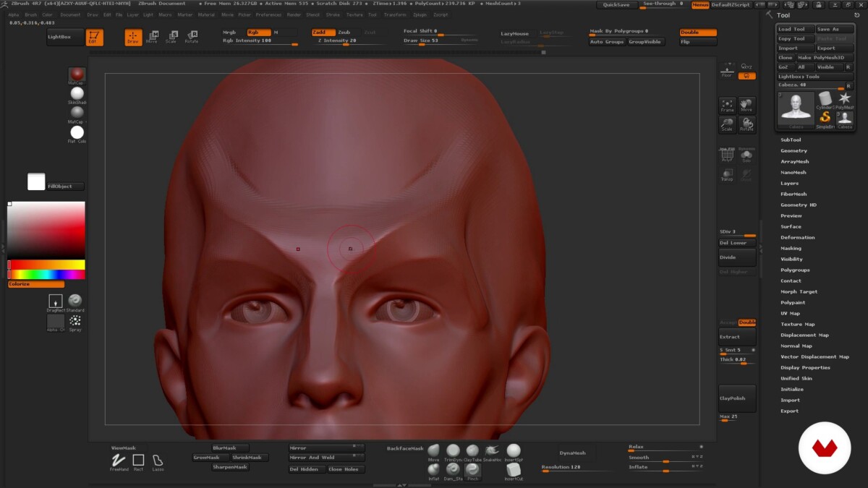Viewport: 868px width, 488px height.
Task: Activate DynaMesh on the model
Action: point(571,451)
